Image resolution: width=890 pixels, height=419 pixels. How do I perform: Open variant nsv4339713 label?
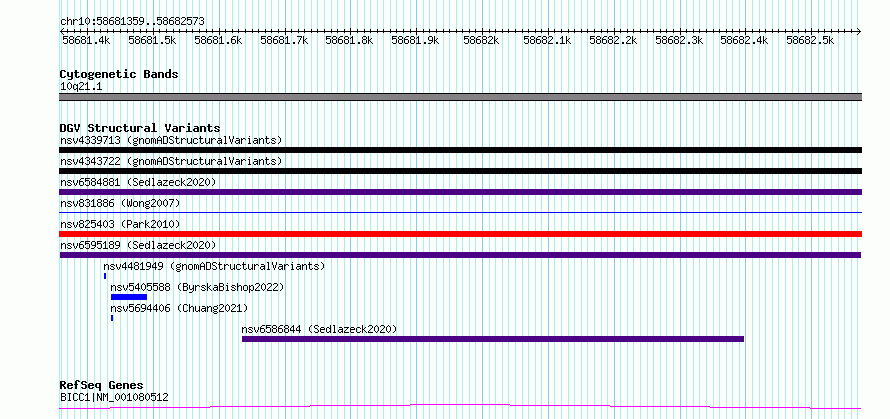click(171, 140)
